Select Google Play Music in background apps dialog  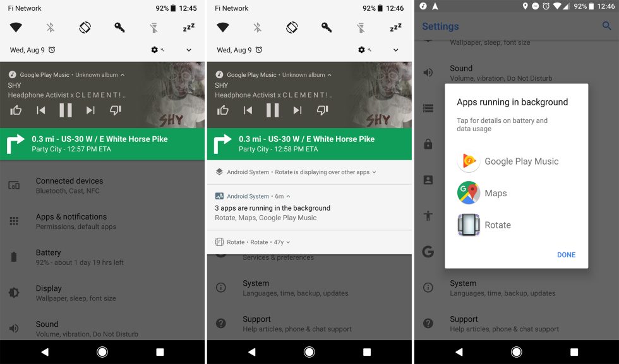click(517, 161)
